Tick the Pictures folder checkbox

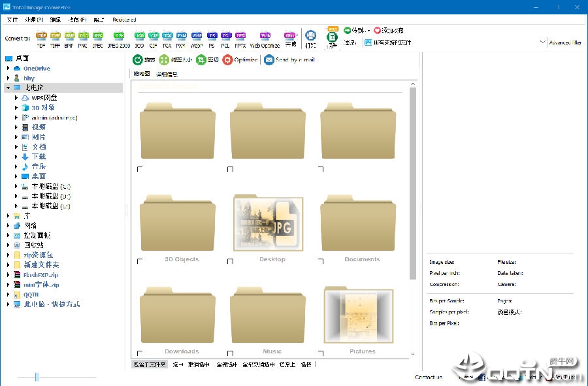[x=321, y=353]
